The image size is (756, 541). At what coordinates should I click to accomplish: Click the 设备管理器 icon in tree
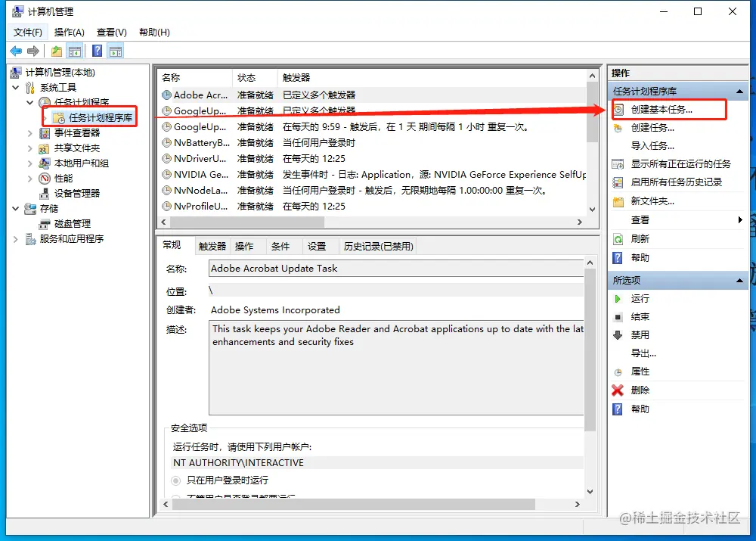[x=45, y=194]
